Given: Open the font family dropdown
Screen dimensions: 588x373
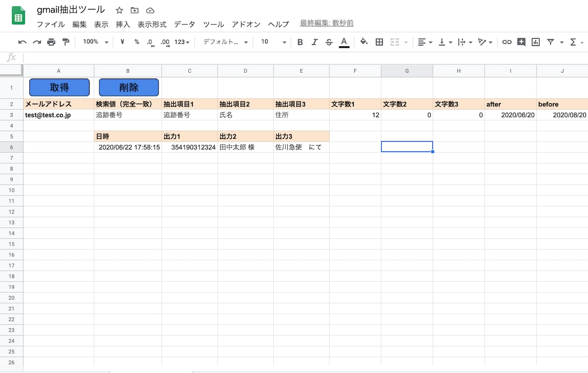Looking at the screenshot, I should click(226, 42).
